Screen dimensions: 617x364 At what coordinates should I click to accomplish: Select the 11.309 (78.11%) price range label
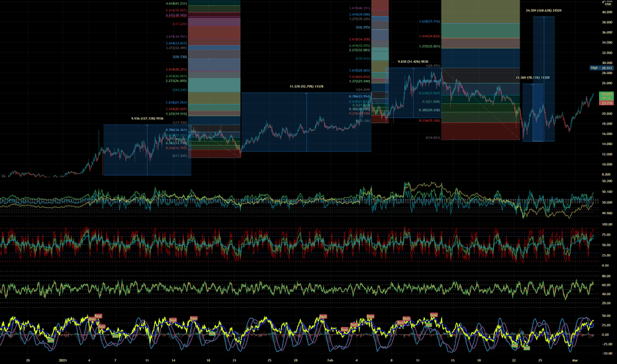coord(532,77)
